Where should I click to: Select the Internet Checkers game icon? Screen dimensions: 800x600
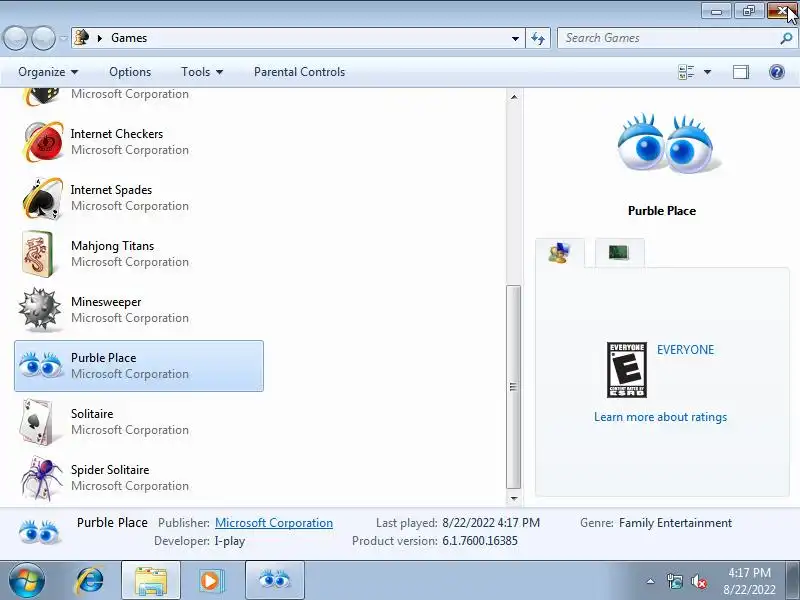(43, 142)
